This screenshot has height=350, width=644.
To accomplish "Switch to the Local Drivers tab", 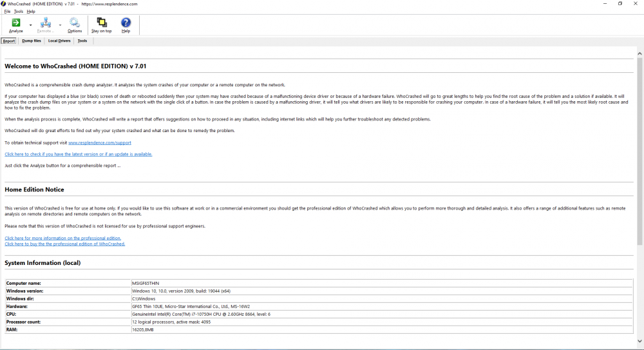I will (x=59, y=41).
